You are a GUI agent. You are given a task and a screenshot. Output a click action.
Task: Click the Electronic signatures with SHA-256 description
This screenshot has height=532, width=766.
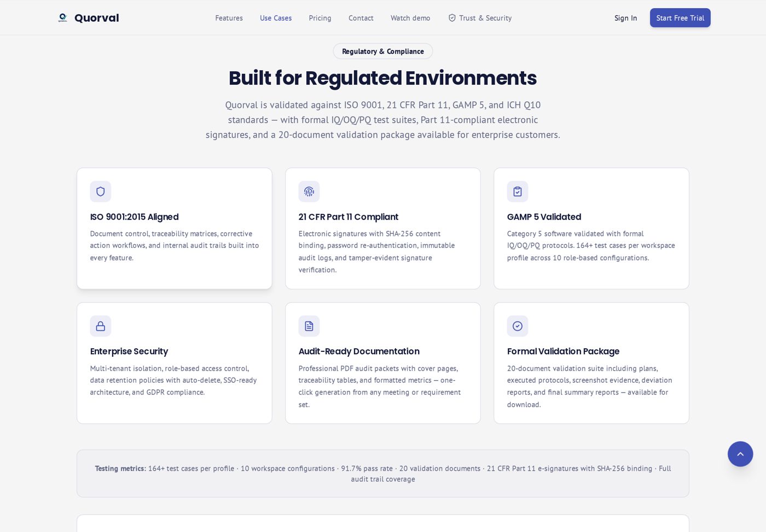pyautogui.click(x=377, y=252)
